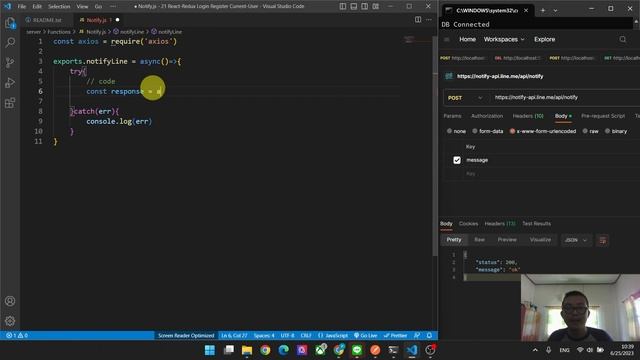Open customize layout icon
Viewport: 640px width, 360px height.
376,7
